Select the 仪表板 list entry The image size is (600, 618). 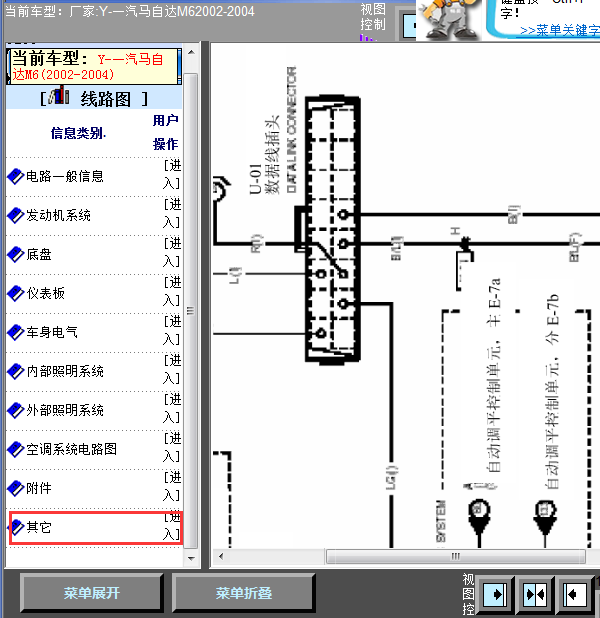(x=45, y=293)
